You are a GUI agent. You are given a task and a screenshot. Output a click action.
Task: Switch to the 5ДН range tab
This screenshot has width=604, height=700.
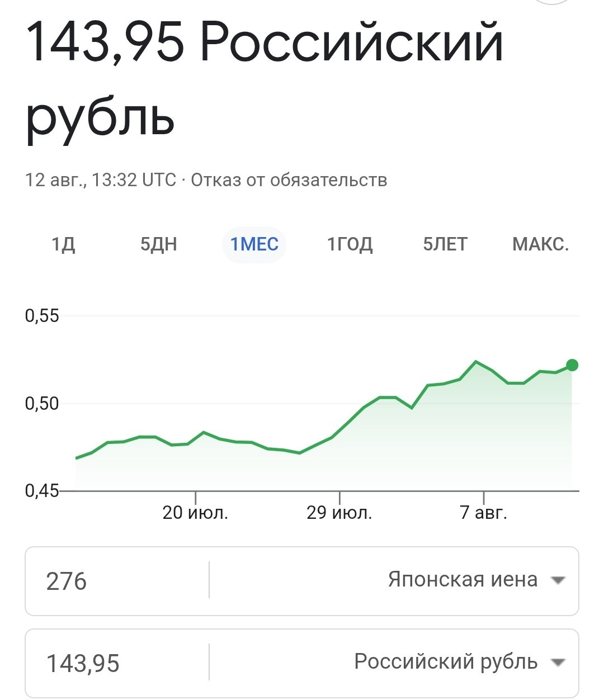[159, 244]
